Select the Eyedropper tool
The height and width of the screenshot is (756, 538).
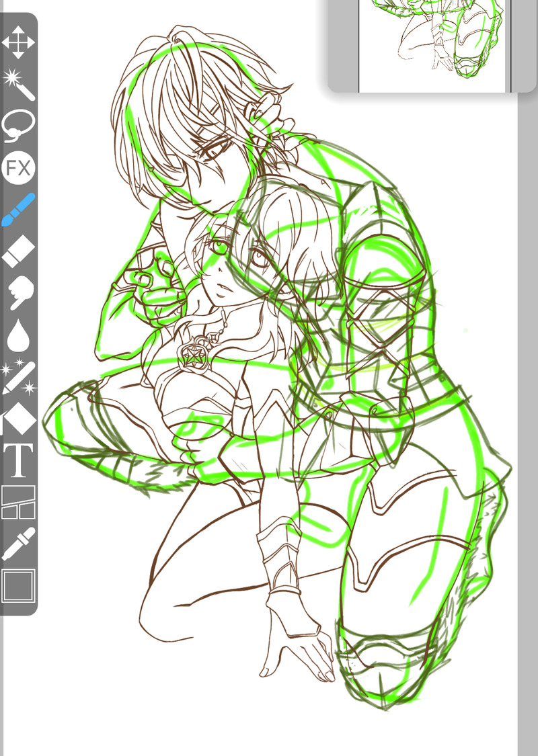point(18,544)
